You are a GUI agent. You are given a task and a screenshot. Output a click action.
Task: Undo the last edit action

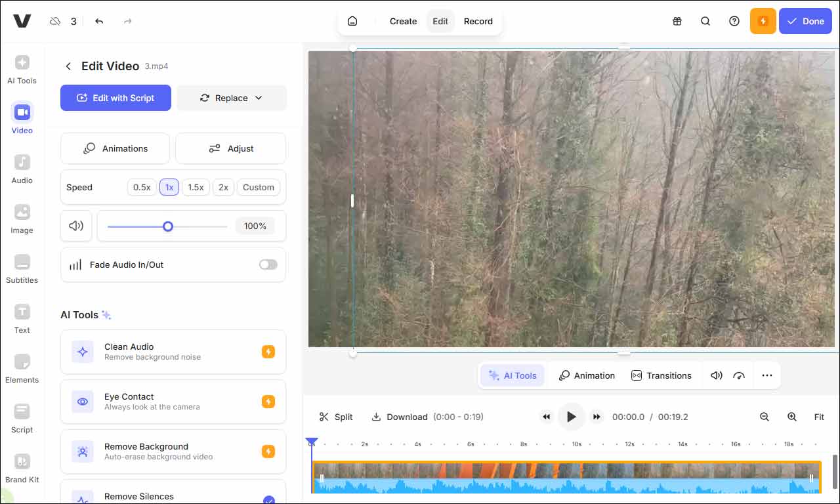(98, 21)
